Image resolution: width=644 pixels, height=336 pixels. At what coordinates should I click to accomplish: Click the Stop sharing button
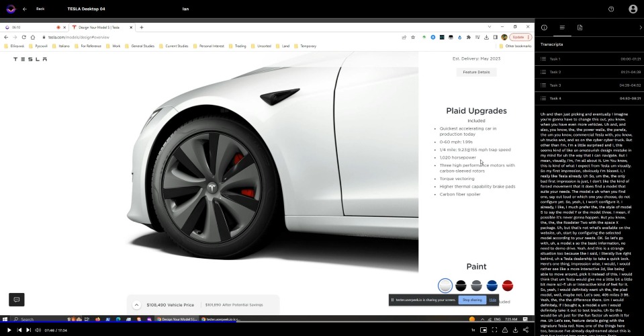(x=472, y=300)
